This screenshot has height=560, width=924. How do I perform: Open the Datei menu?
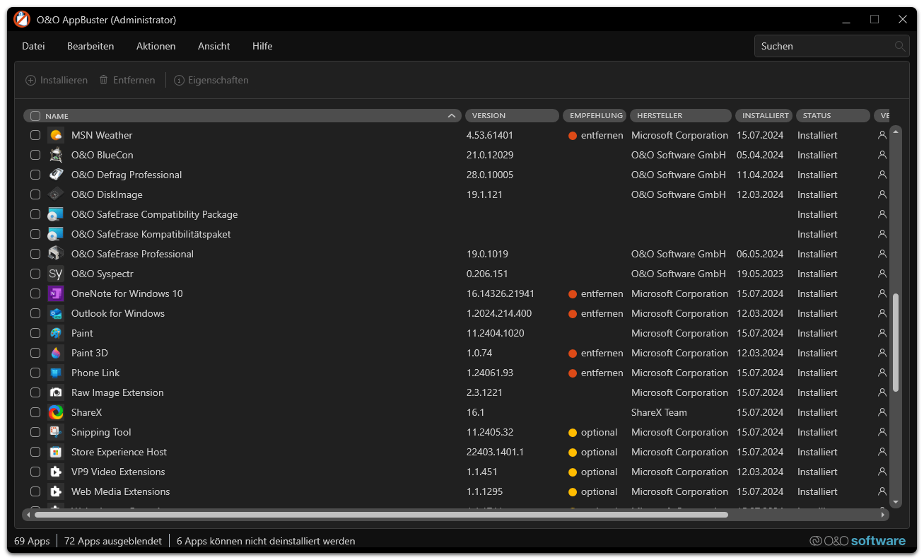pyautogui.click(x=33, y=46)
